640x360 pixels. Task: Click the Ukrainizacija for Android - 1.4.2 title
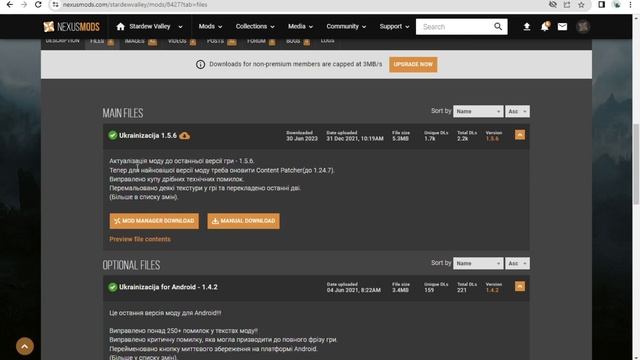[x=168, y=287]
